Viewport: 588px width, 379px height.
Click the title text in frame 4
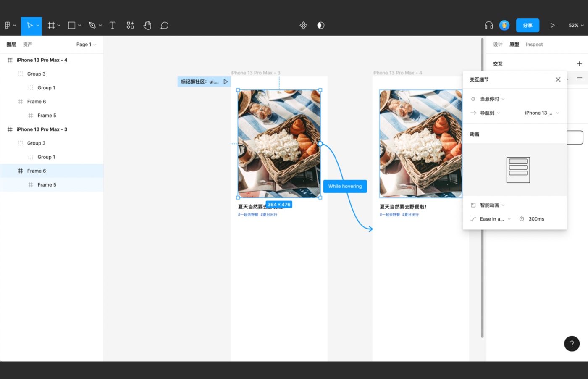coord(403,207)
